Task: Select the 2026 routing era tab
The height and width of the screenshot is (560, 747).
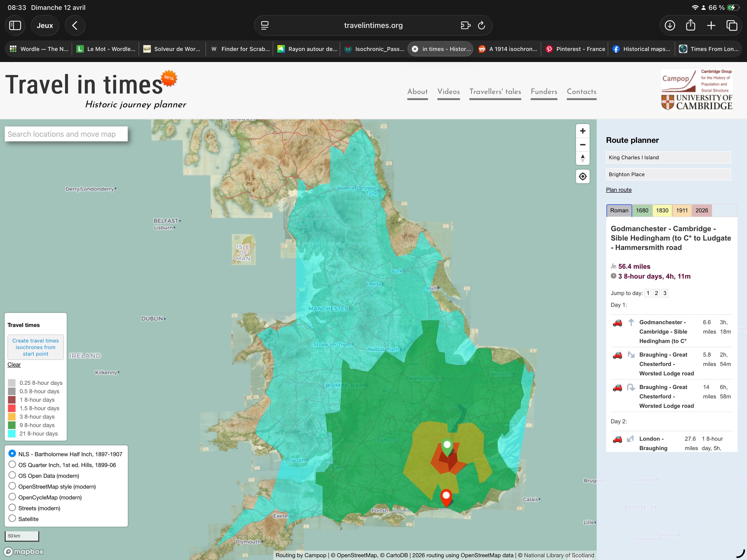Action: 701,210
